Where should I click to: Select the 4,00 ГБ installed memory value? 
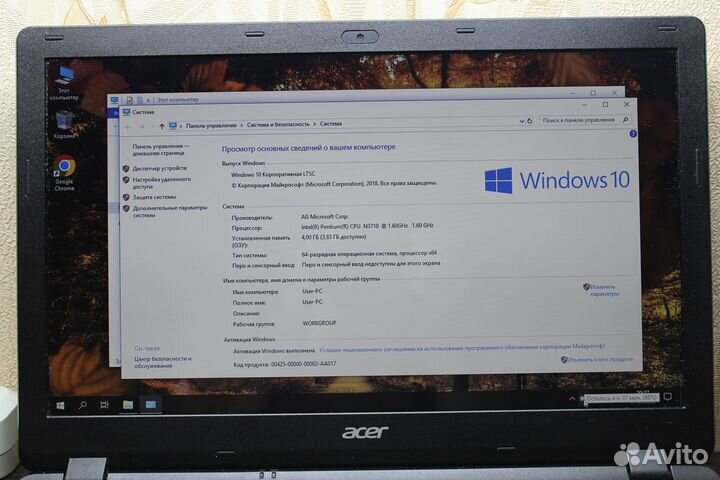click(334, 237)
